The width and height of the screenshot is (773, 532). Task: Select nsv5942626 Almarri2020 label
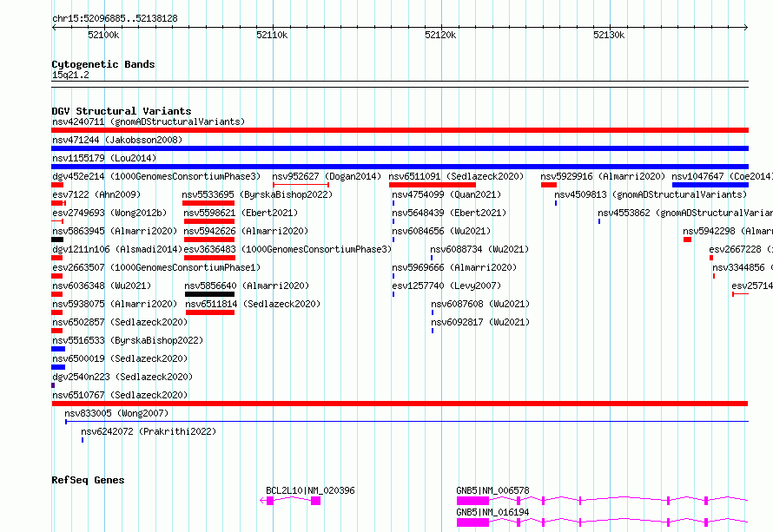246,231
